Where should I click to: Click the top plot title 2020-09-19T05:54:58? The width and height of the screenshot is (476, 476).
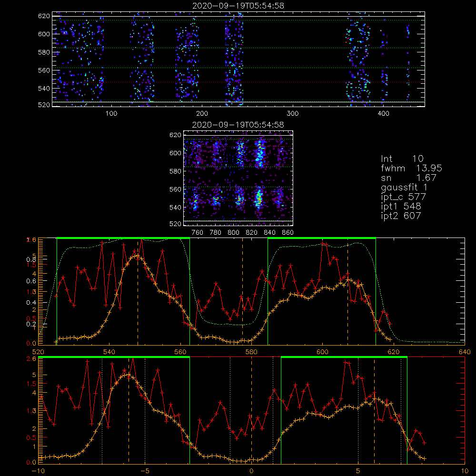coord(238,6)
